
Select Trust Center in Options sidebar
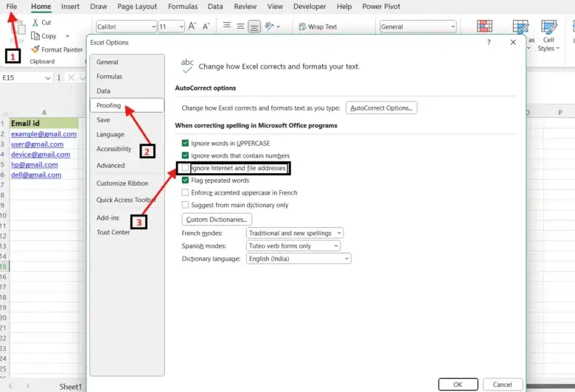point(127,232)
